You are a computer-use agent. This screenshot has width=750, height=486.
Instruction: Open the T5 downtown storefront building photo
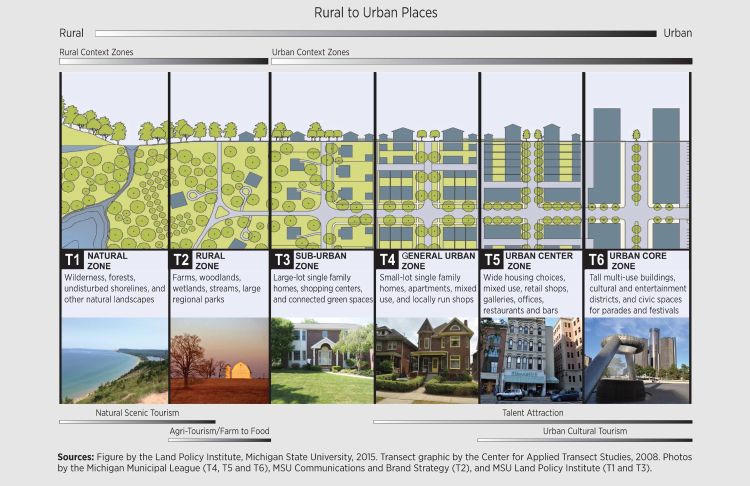[x=531, y=360]
